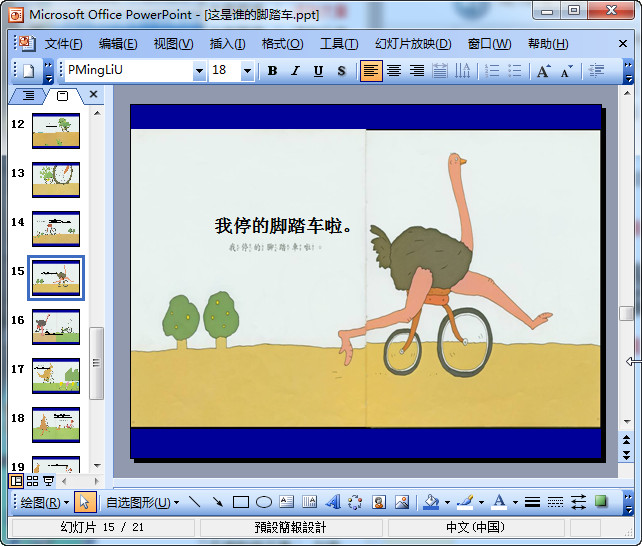Apply the Fill Color bucket
Screen dimensions: 642x546
point(431,502)
